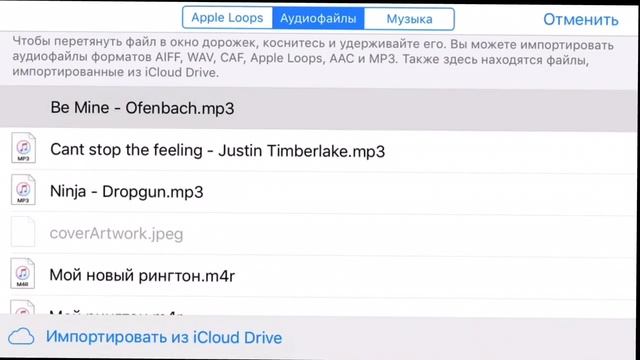
Task: Tap the Отменить button
Action: [x=580, y=20]
